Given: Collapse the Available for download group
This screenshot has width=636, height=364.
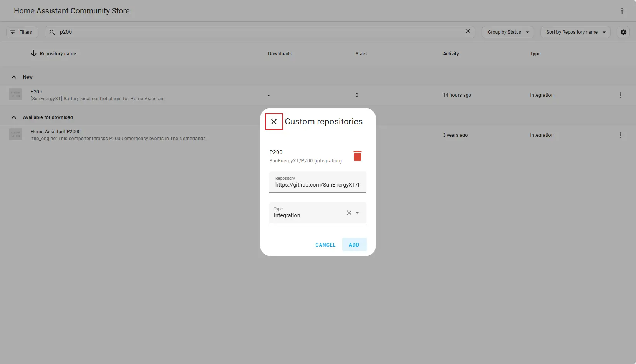Looking at the screenshot, I should pyautogui.click(x=14, y=117).
